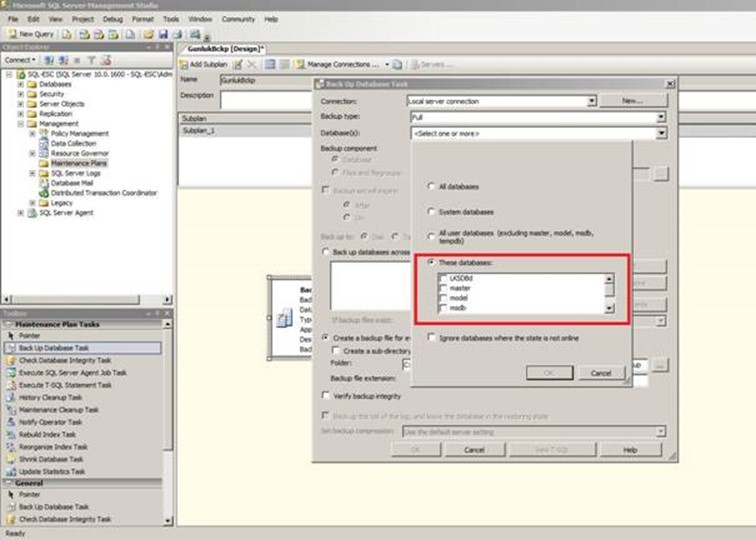Click the Save disk icon in main toolbar
The width and height of the screenshot is (756, 539).
[163, 34]
